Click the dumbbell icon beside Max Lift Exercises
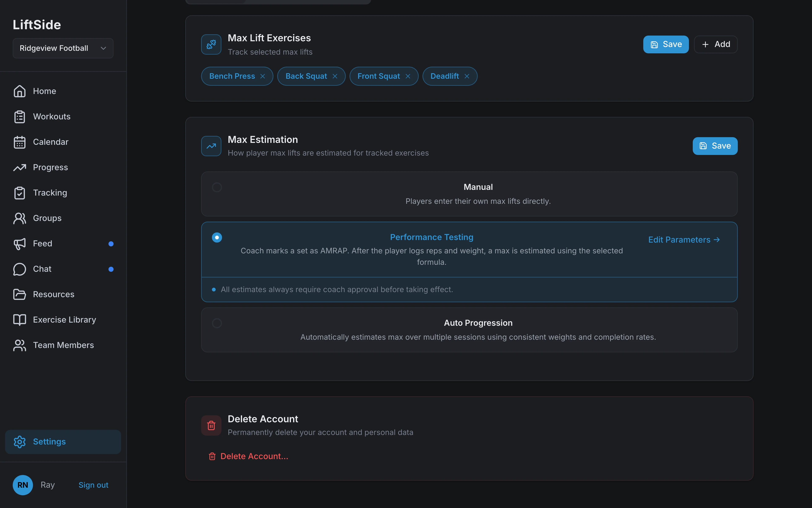Image resolution: width=812 pixels, height=508 pixels. point(211,44)
